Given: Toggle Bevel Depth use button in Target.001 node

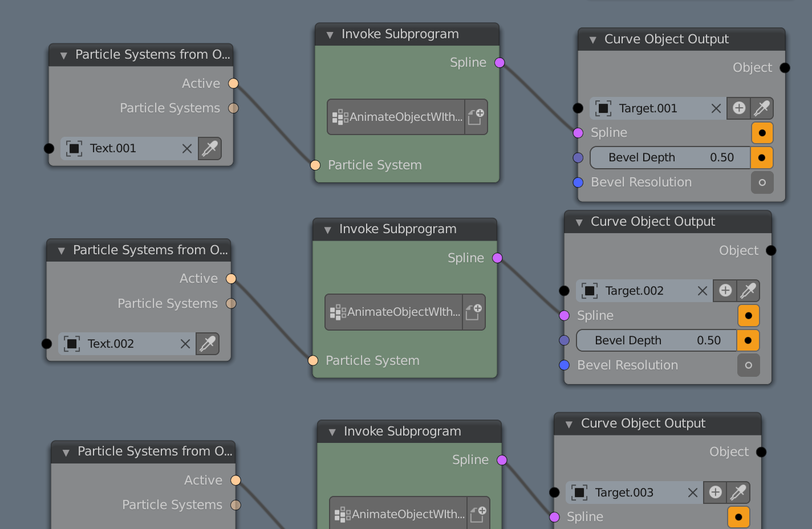Looking at the screenshot, I should pyautogui.click(x=762, y=157).
